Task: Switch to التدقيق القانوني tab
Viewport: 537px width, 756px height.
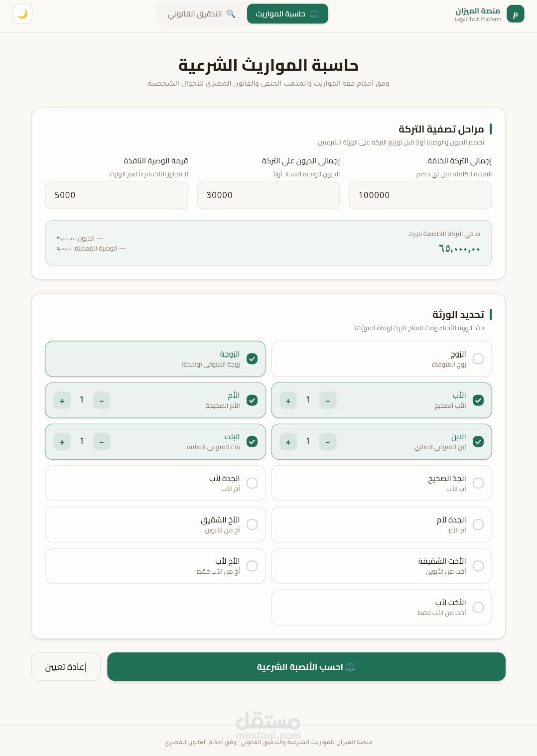Action: tap(202, 14)
